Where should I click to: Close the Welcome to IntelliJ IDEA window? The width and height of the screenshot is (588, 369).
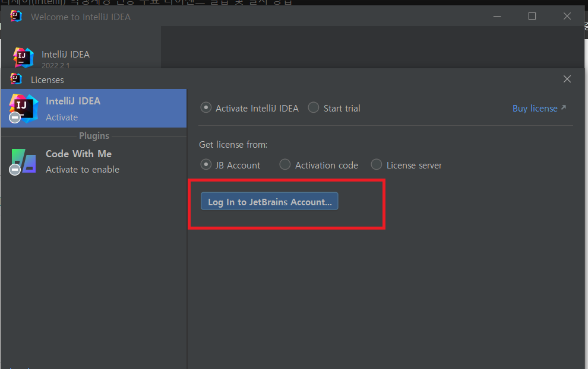[x=567, y=16]
